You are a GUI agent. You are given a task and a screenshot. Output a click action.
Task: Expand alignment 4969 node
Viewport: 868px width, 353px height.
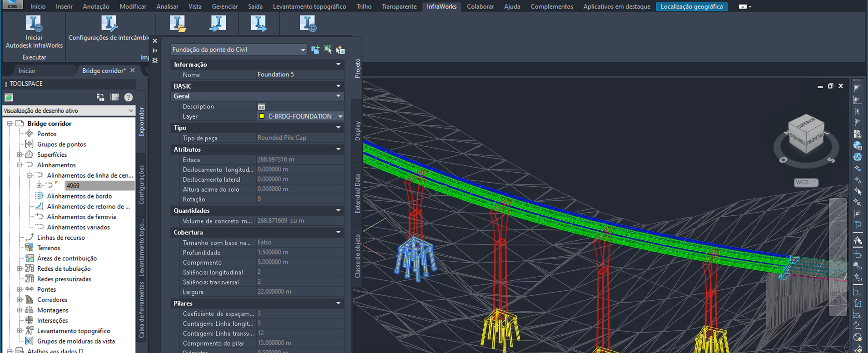40,185
